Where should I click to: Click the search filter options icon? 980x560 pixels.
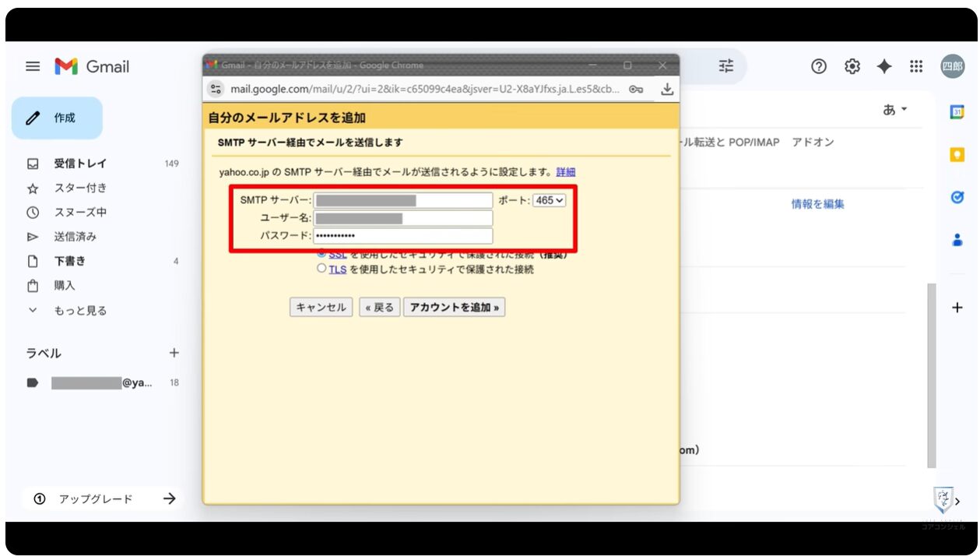[725, 67]
